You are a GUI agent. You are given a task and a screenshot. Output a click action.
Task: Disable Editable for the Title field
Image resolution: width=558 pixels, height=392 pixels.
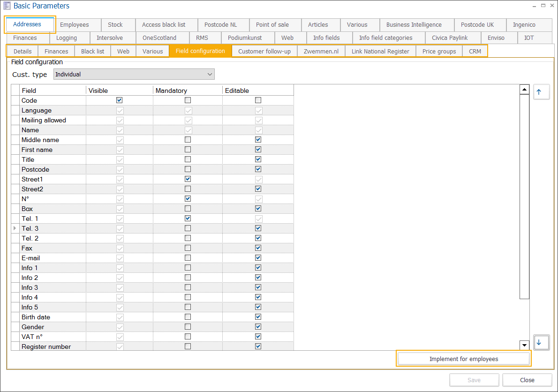257,159
